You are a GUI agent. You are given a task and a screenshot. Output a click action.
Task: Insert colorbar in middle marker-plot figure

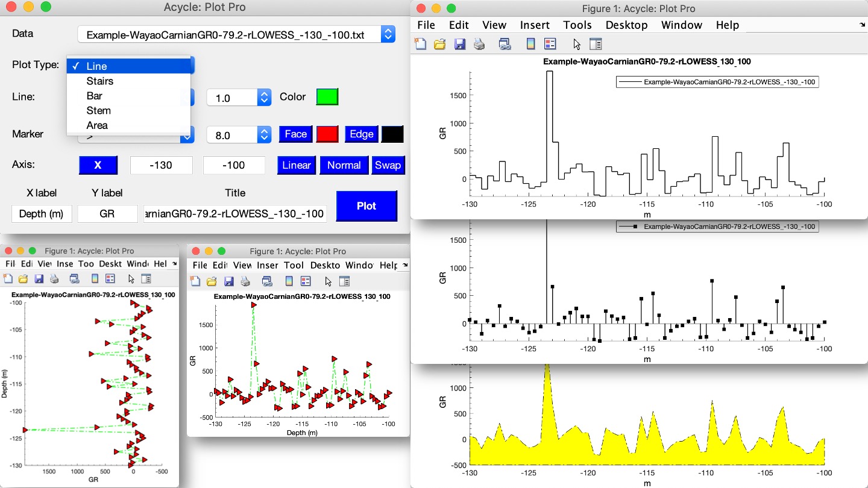click(x=289, y=281)
